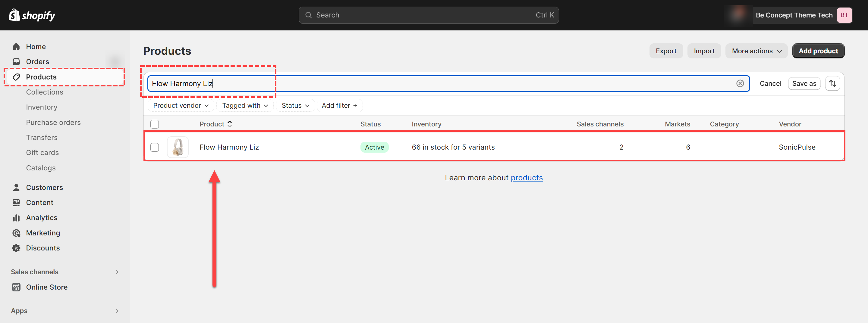Toggle the select-all products checkbox

point(155,124)
